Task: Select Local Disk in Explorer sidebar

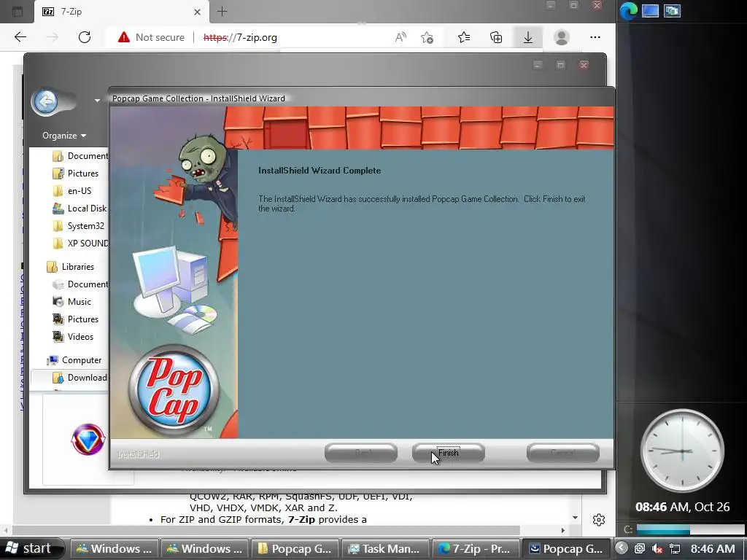Action: point(80,209)
